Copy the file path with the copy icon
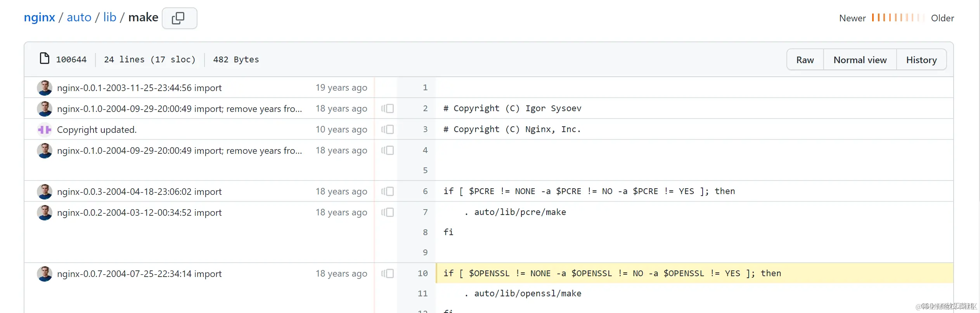This screenshot has height=313, width=980. point(179,18)
